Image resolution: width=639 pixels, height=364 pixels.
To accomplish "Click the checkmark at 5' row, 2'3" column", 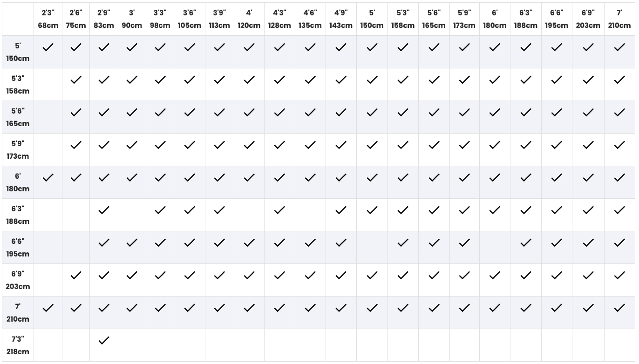I will pyautogui.click(x=48, y=47).
